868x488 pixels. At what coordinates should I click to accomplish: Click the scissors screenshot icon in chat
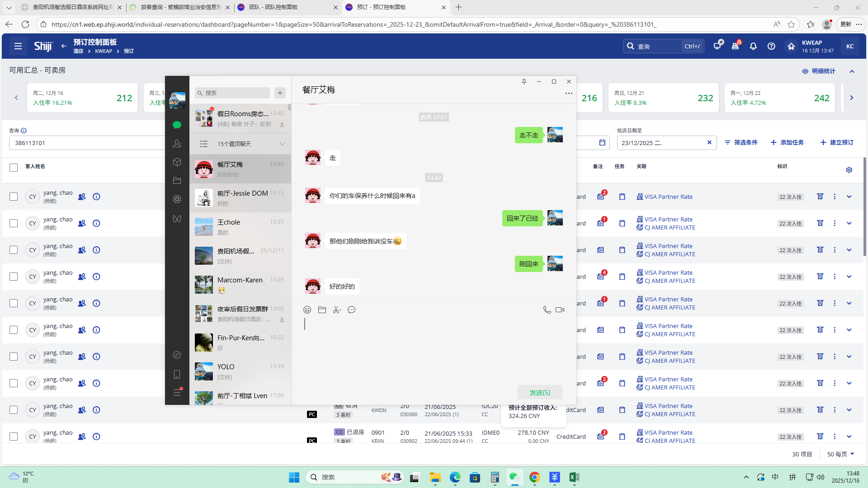tap(337, 310)
